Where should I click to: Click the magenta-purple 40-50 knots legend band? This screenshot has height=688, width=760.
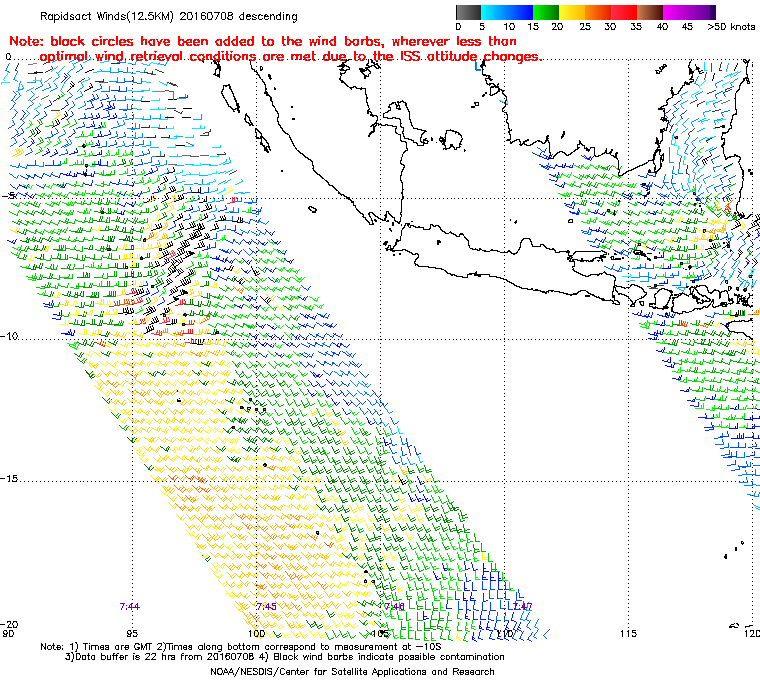pyautogui.click(x=689, y=12)
